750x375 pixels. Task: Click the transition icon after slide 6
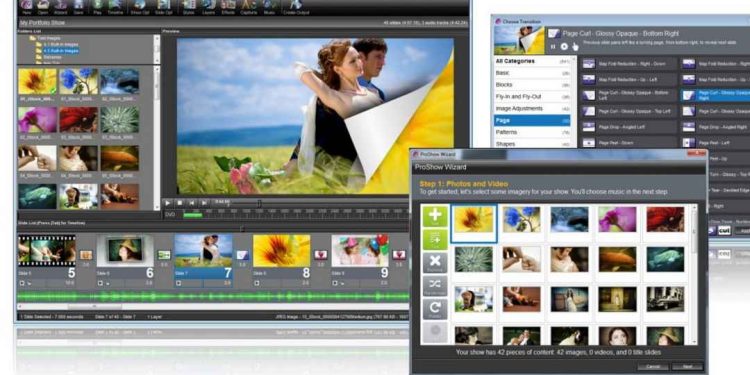click(x=164, y=255)
